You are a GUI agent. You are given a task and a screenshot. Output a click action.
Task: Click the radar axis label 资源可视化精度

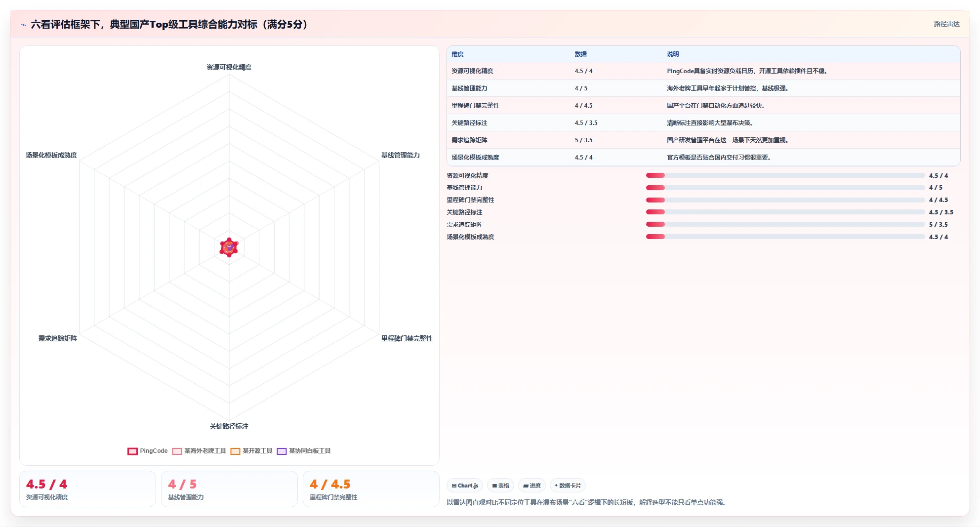(x=229, y=67)
